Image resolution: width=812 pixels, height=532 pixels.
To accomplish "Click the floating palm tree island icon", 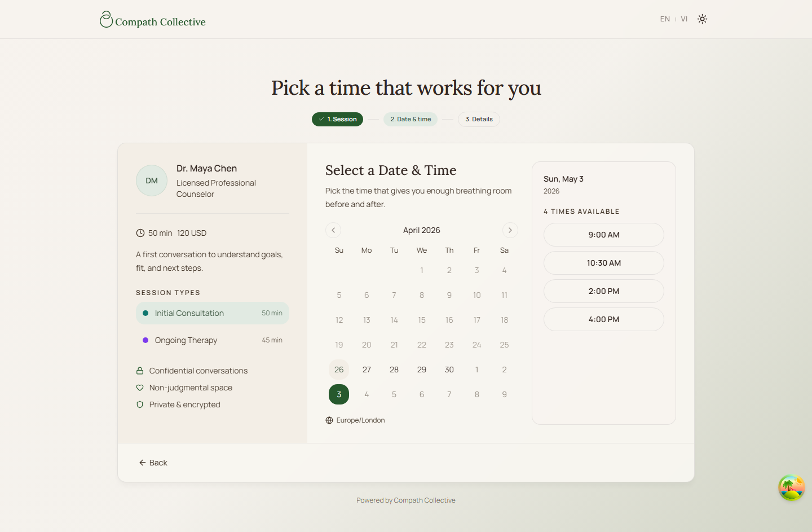I will pyautogui.click(x=792, y=488).
